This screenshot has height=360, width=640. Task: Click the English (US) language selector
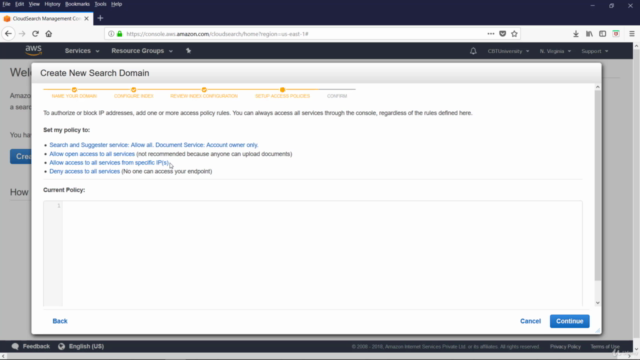tap(86, 347)
